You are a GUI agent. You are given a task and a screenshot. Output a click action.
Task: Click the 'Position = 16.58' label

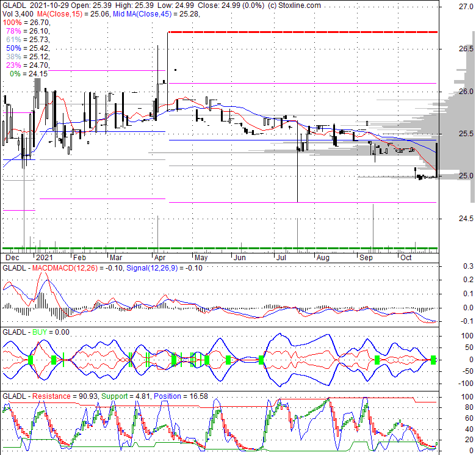click(181, 396)
